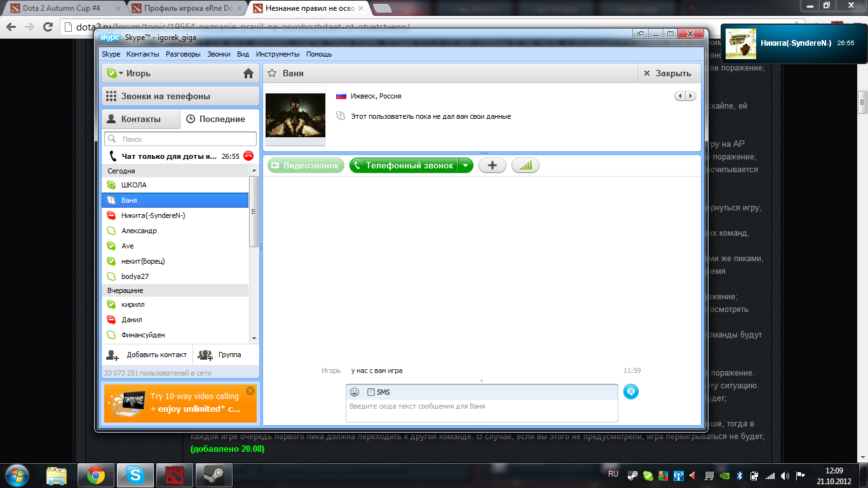Select contact Никита(-SyndereN-) in list
Screen dimensions: 868x488
[175, 215]
